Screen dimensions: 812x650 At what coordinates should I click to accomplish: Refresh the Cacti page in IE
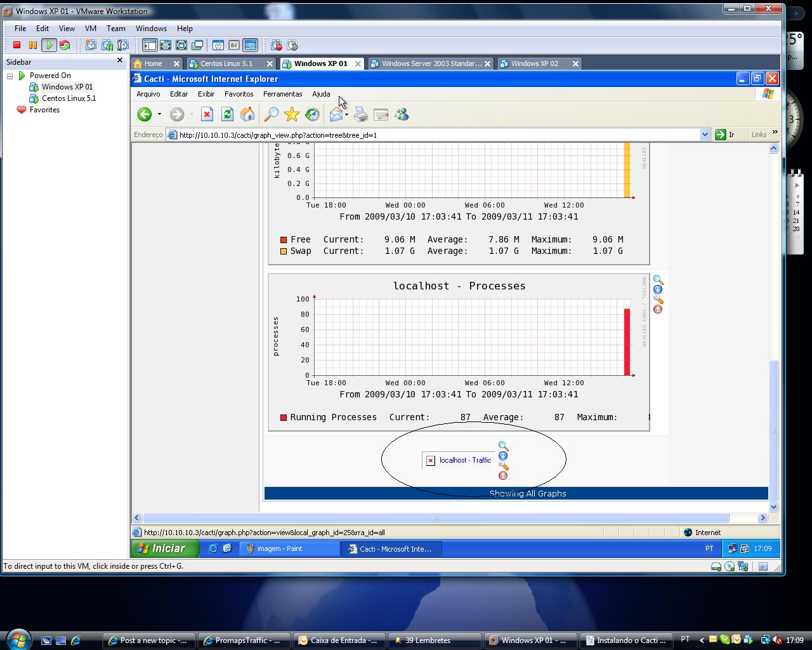pyautogui.click(x=227, y=114)
